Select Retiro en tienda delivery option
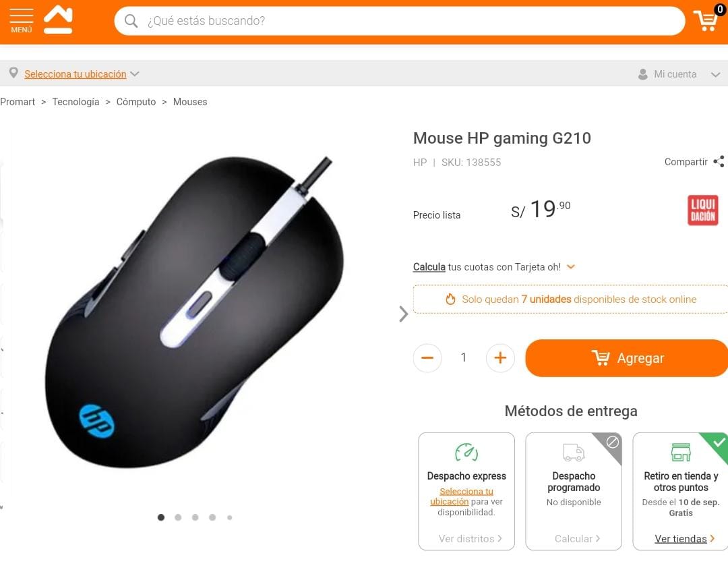The width and height of the screenshot is (728, 574). click(680, 491)
